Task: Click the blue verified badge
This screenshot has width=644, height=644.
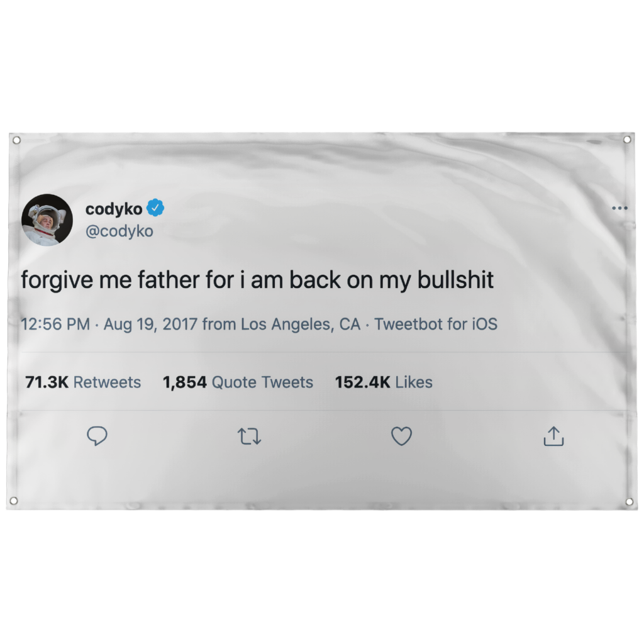Action: coord(155,208)
